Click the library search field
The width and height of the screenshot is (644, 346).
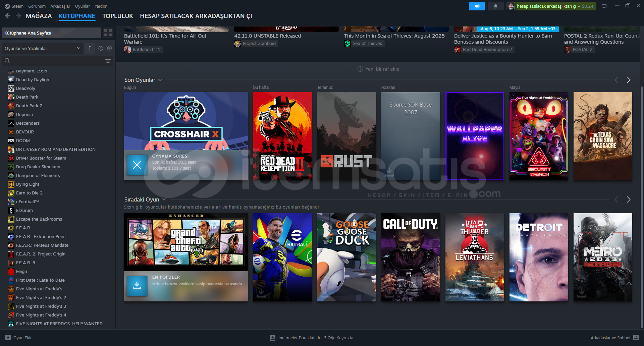coord(57,61)
